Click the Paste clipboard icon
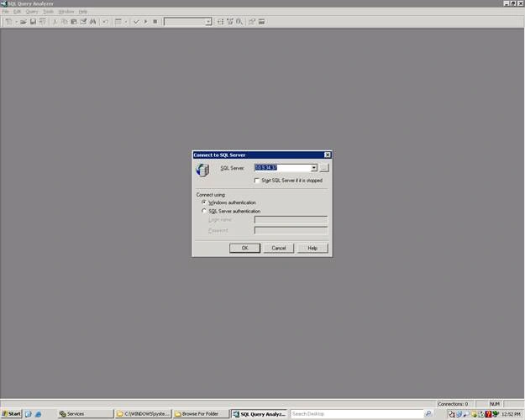The height and width of the screenshot is (420, 525). click(74, 22)
